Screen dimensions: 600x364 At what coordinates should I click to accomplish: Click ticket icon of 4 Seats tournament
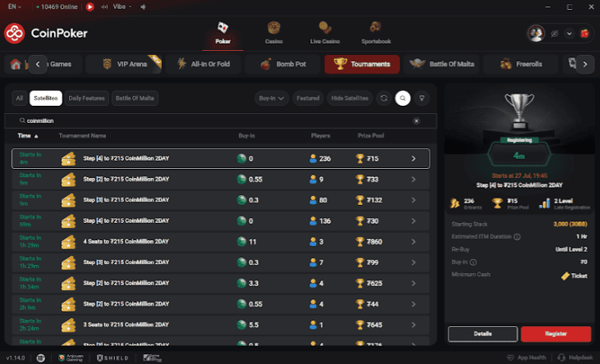pos(68,242)
